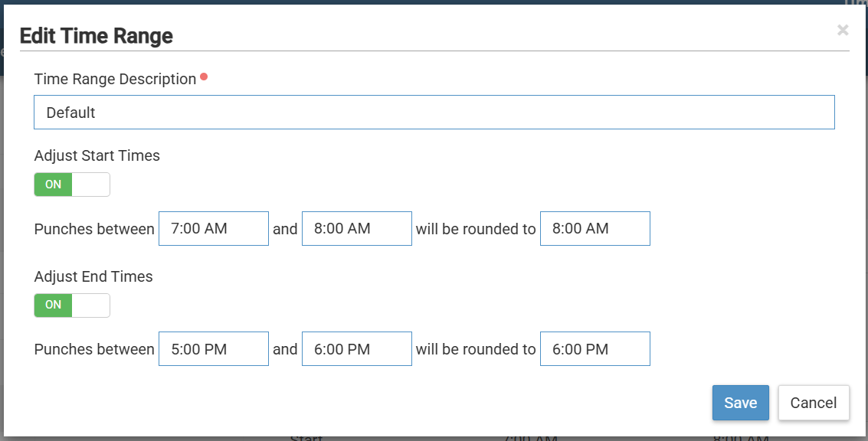Image resolution: width=868 pixels, height=441 pixels.
Task: Edit the 5:00 PM end punch field
Action: 214,348
